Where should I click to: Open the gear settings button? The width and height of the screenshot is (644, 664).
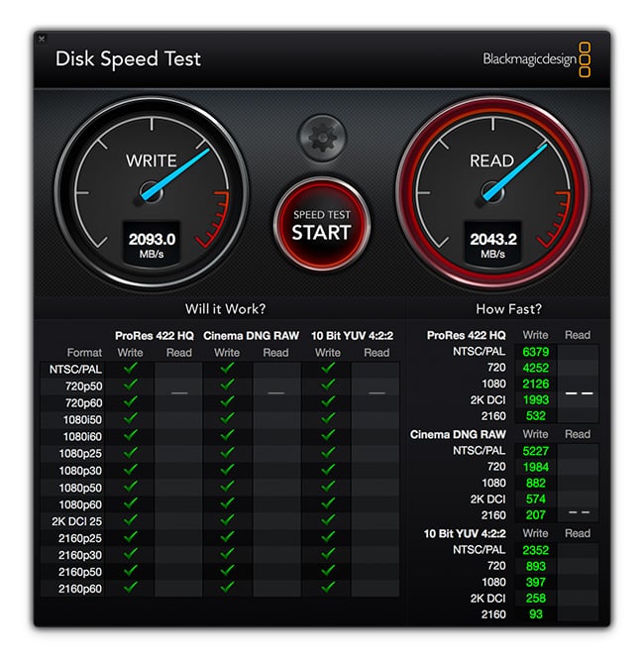pos(322,137)
